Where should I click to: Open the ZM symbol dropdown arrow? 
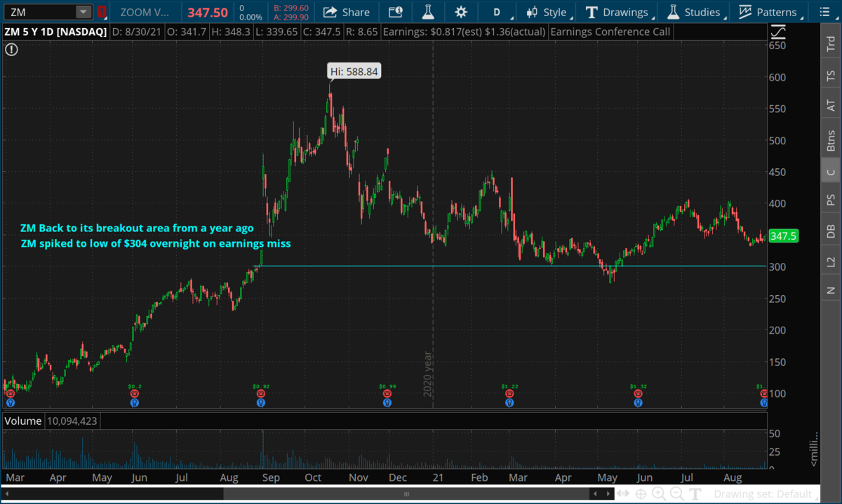click(x=83, y=12)
